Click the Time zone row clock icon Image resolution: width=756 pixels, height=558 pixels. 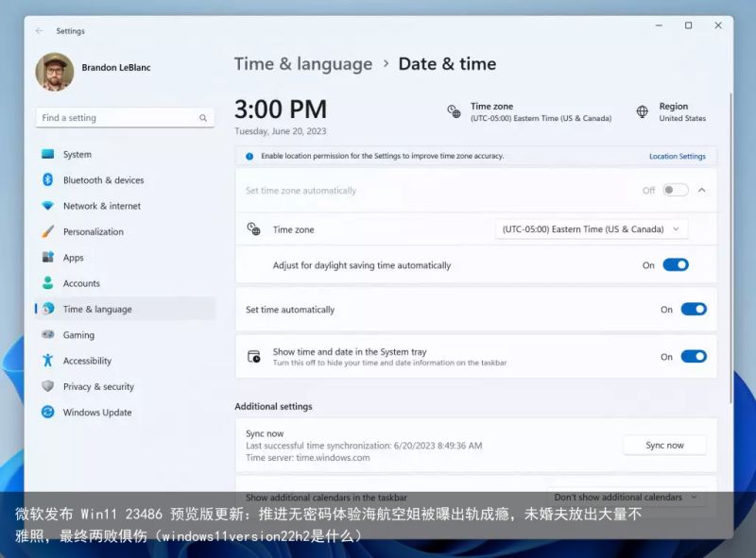[x=253, y=228]
